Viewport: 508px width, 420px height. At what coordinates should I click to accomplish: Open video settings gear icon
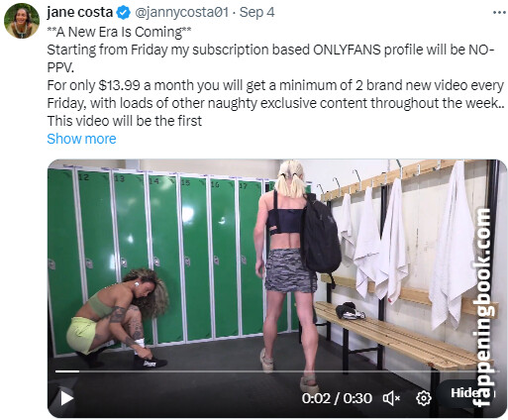424,398
